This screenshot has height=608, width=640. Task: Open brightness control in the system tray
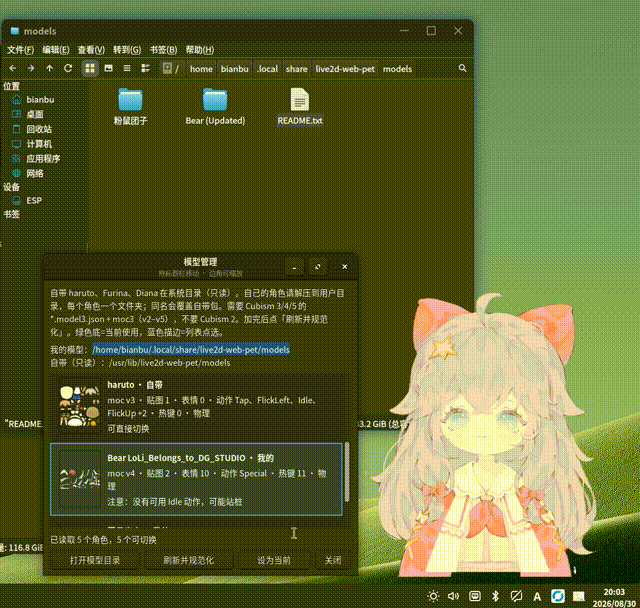point(433,596)
